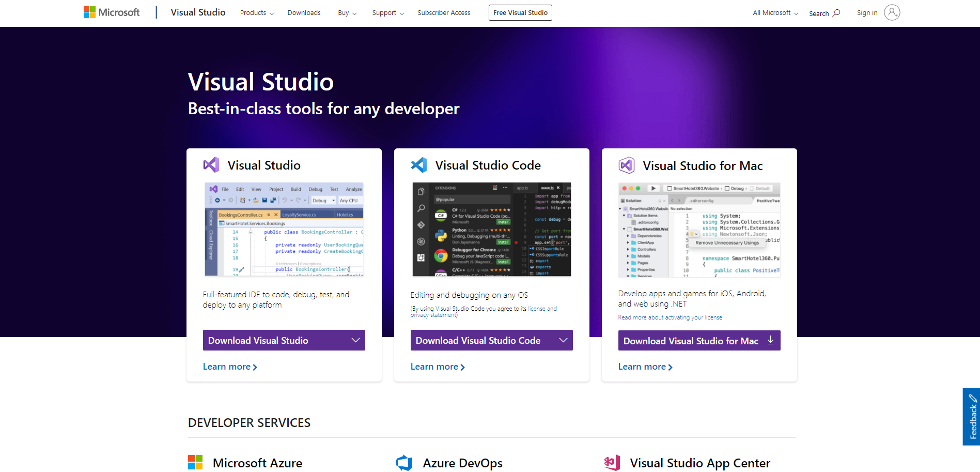The width and height of the screenshot is (980, 472).
Task: Click the blue Visual Studio Code logo icon
Action: click(x=419, y=165)
